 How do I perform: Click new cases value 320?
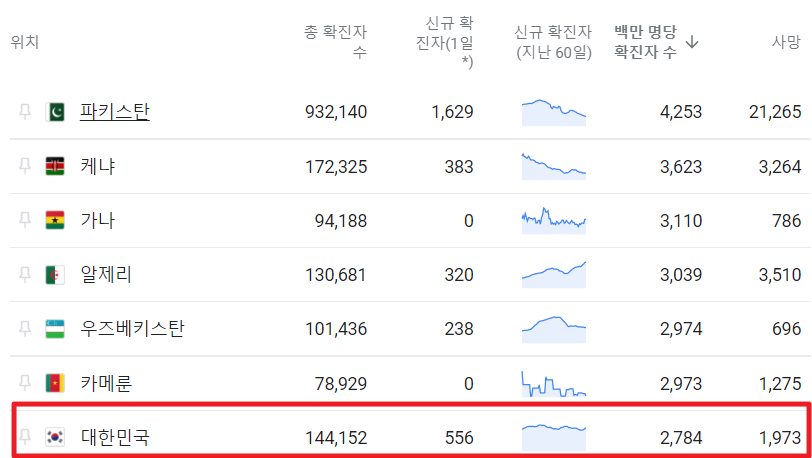coord(459,275)
